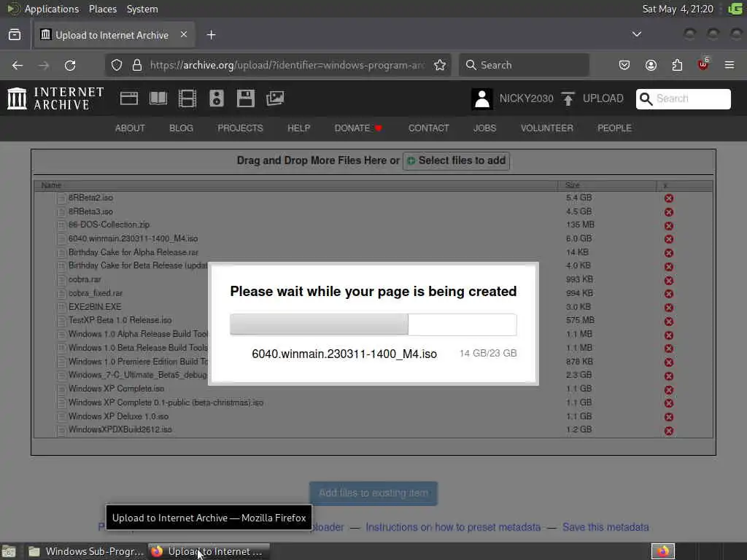Remove Windows XP Deluxe 1.0.iso from list

(669, 416)
